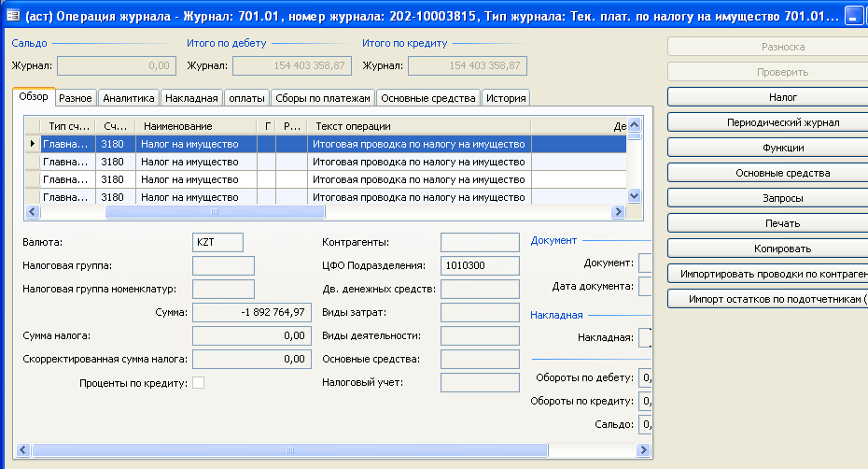Click the Валюта field containing KZT
Viewport: 868px width, 469px height.
[x=217, y=242]
